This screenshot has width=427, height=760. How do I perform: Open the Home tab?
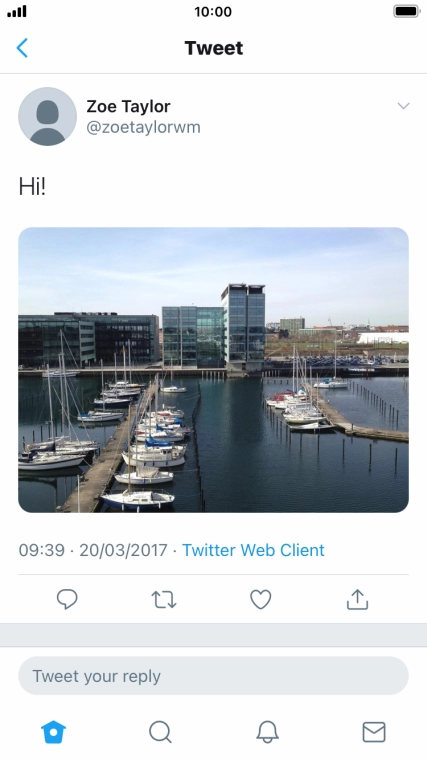point(53,731)
